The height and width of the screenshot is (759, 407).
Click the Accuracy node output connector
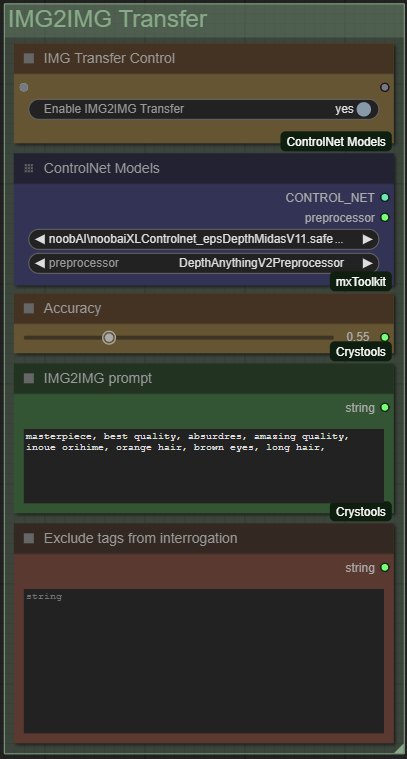pos(385,337)
